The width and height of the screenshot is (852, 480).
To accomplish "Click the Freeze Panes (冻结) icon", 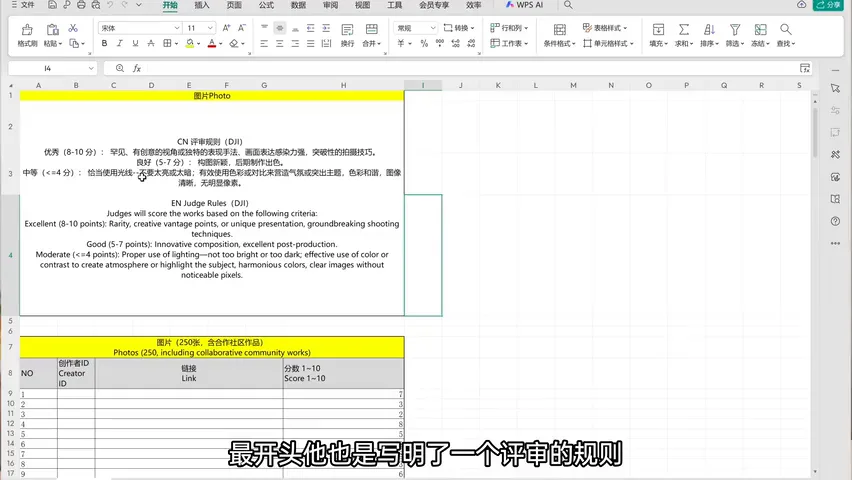I will 760,29.
